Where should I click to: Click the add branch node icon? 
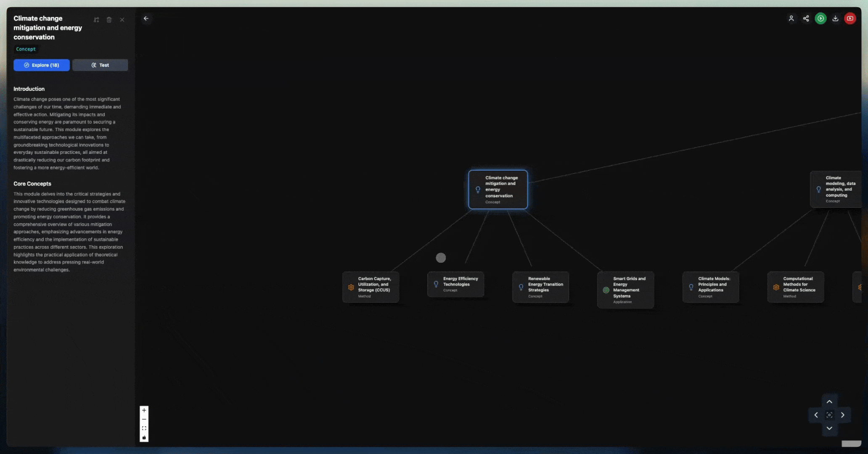pos(96,20)
